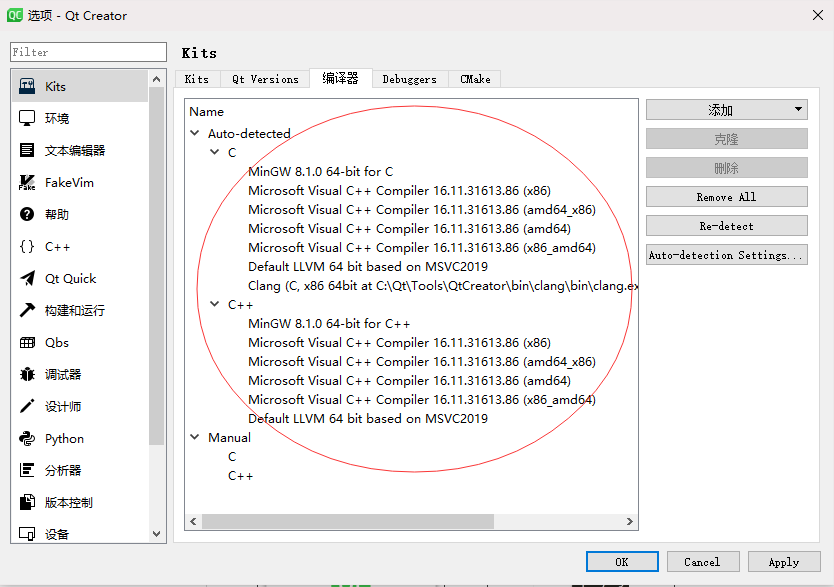
Task: Open the C++ braces icon category
Action: pos(27,246)
